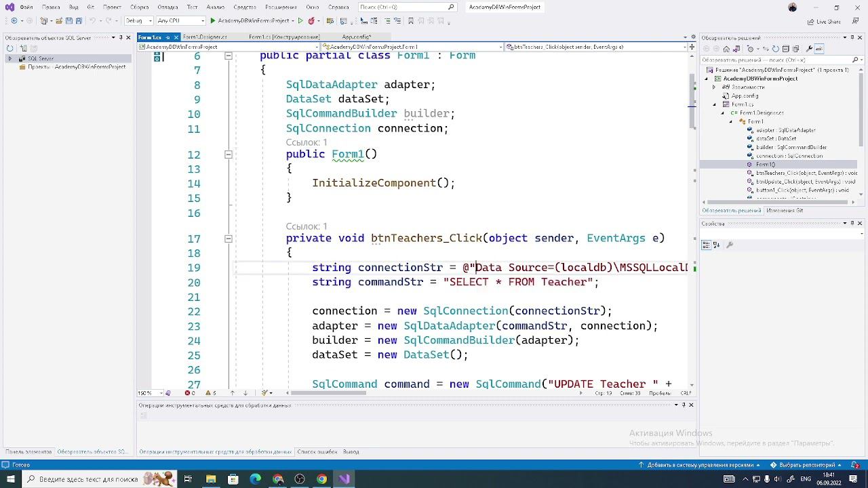868x488 pixels.
Task: Switch to the Form1.Designer.cs tab
Action: pos(204,37)
